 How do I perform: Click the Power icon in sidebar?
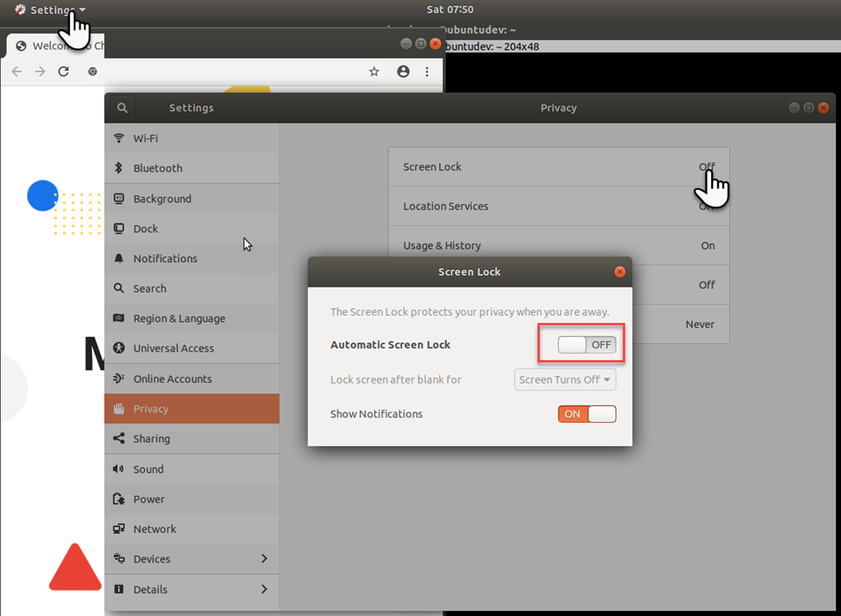119,499
